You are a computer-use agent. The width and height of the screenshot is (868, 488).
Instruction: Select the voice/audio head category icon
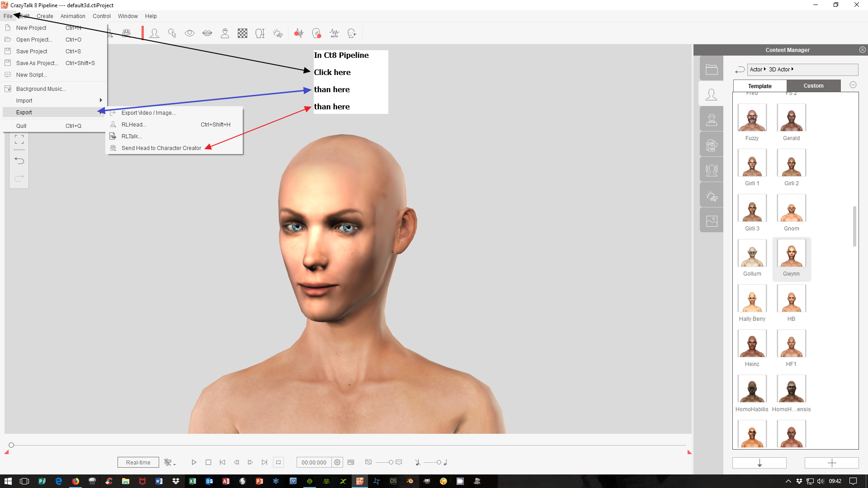(x=712, y=170)
